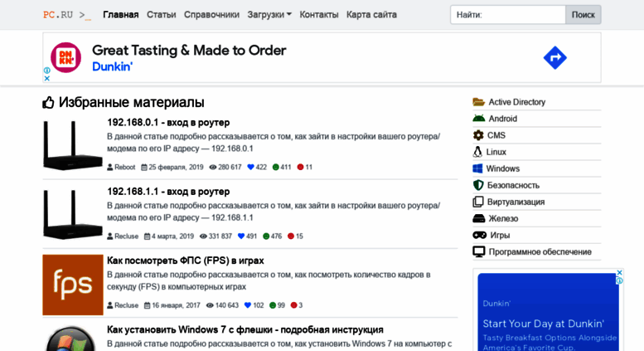Click the red circle with 15 votes

coord(291,236)
